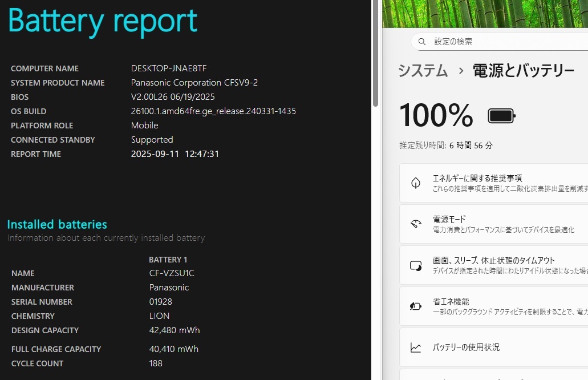
Task: Click the 電源とバッテリー breadcrumb title
Action: [x=524, y=71]
